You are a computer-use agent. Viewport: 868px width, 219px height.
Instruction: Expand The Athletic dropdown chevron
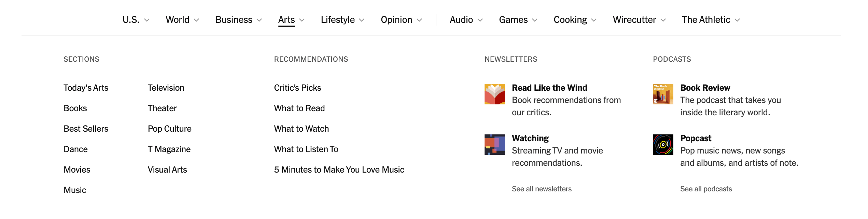(x=737, y=20)
